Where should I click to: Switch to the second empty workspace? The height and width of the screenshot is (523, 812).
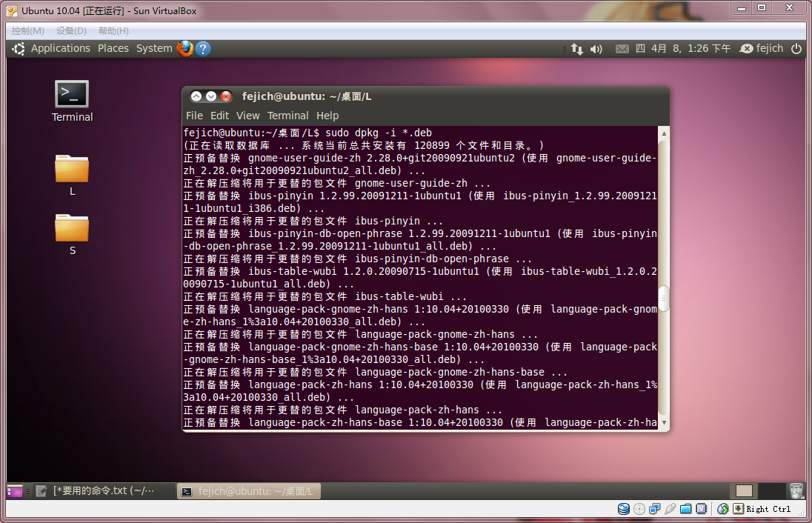pos(771,491)
